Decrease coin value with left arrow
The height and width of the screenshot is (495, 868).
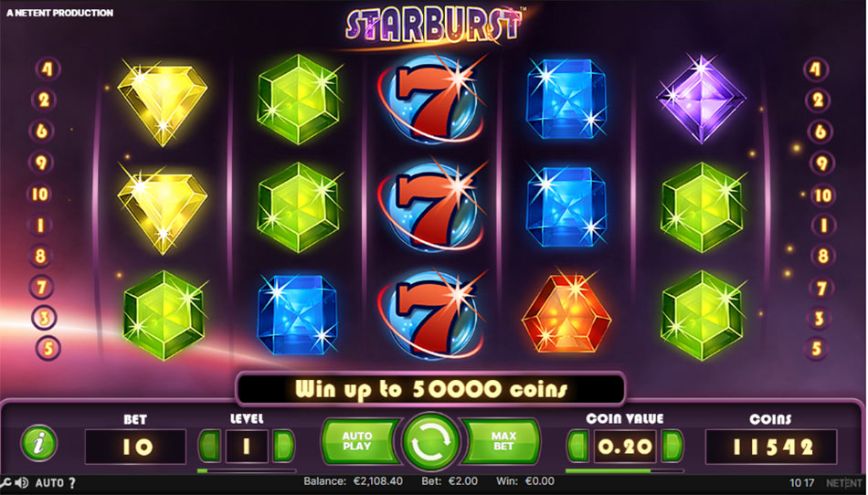point(578,446)
